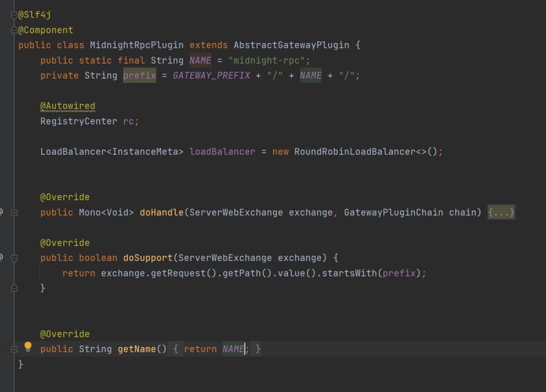The width and height of the screenshot is (546, 392).
Task: Click the @Slf4j annotation text
Action: click(x=34, y=15)
